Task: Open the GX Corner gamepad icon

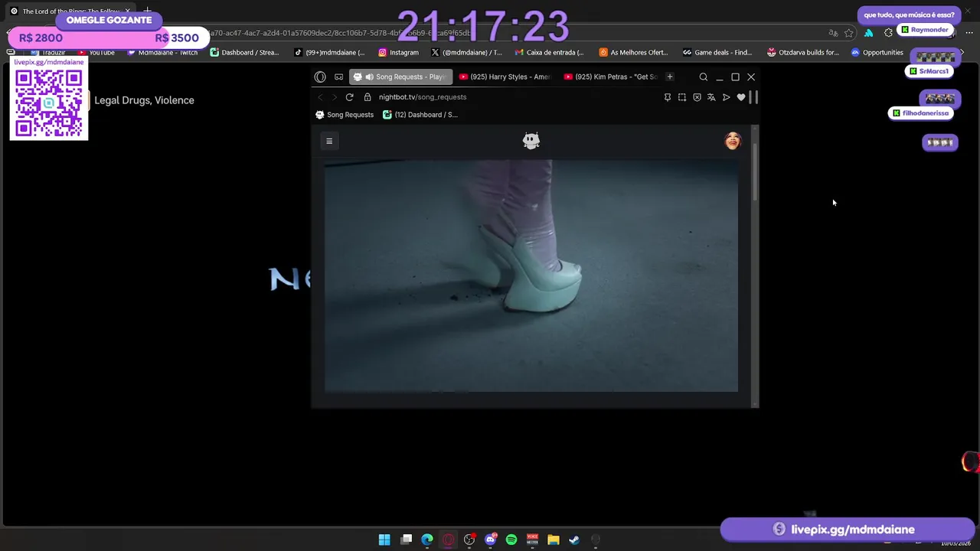Action: (339, 77)
